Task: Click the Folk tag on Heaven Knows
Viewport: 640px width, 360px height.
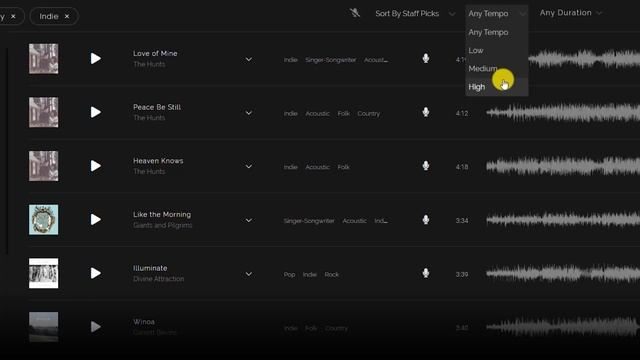Action: point(344,167)
